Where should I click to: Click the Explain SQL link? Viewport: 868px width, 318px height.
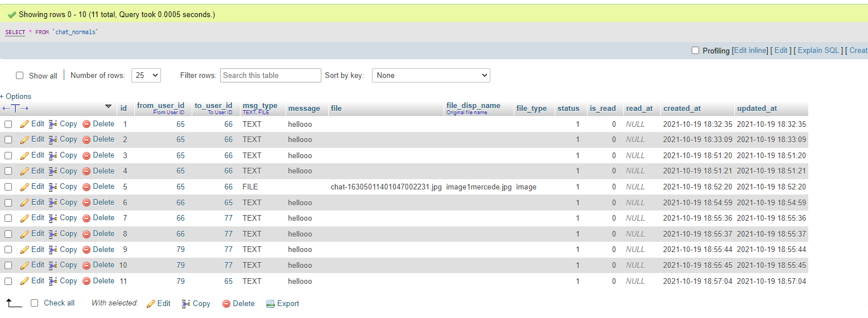[x=819, y=50]
